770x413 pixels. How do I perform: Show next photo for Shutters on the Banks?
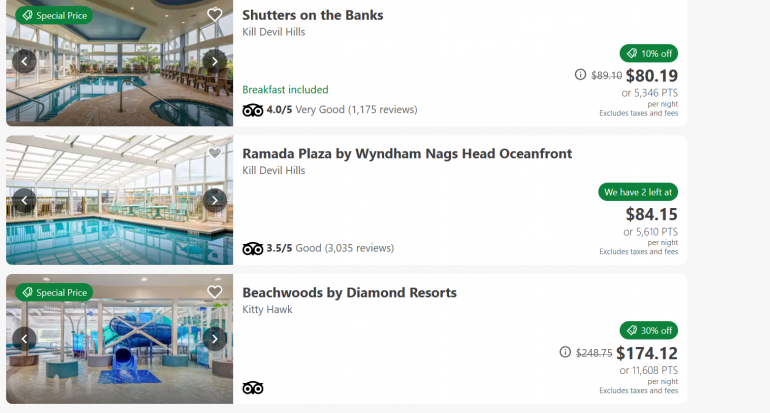(214, 61)
